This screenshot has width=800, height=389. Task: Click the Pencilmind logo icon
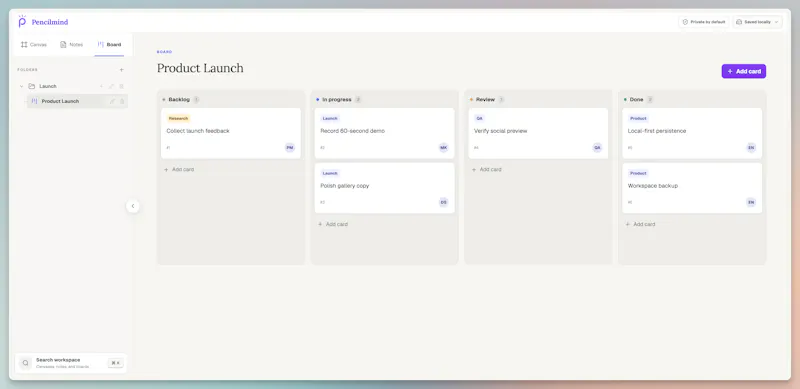[22, 21]
